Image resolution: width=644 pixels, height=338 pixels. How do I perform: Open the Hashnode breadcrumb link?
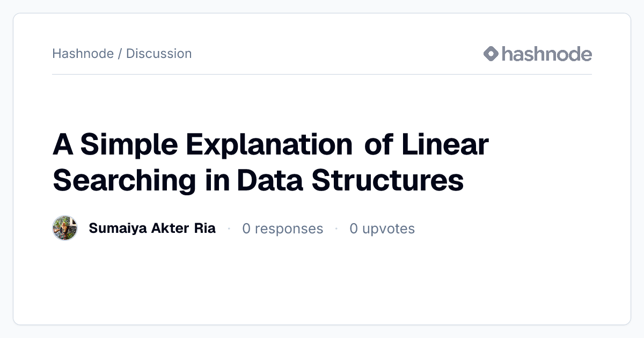tap(83, 54)
